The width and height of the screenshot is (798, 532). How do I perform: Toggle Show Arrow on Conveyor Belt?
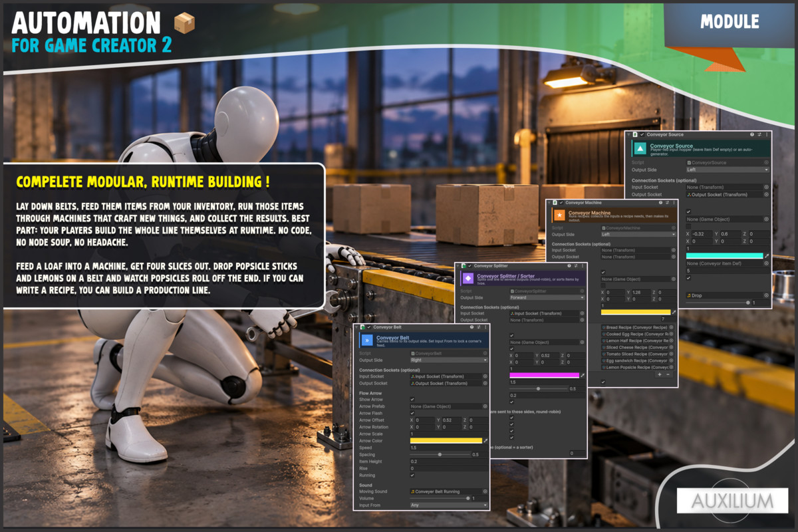pyautogui.click(x=412, y=400)
